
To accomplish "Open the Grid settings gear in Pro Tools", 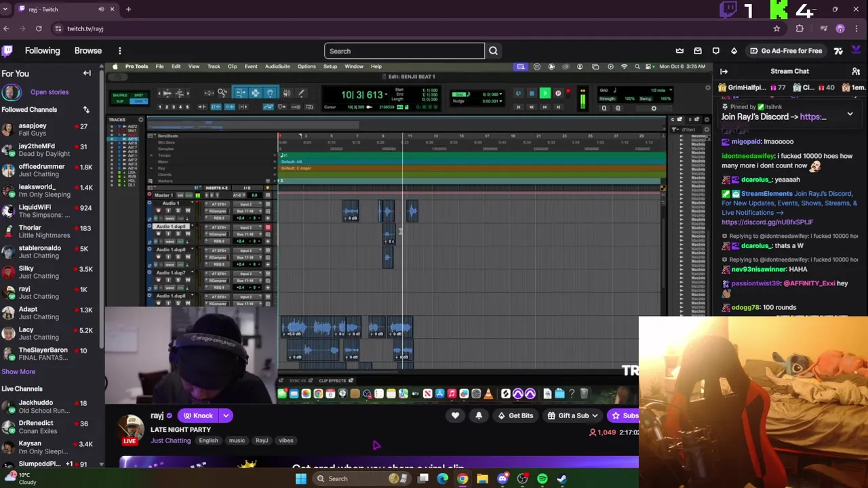I will 654,108.
